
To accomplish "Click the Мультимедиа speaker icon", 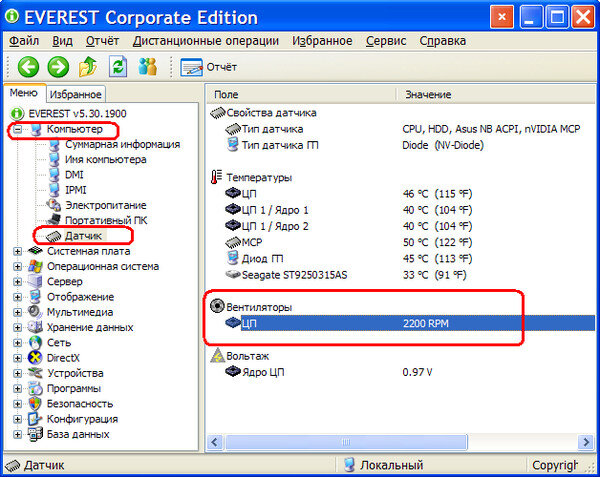I will (x=35, y=312).
